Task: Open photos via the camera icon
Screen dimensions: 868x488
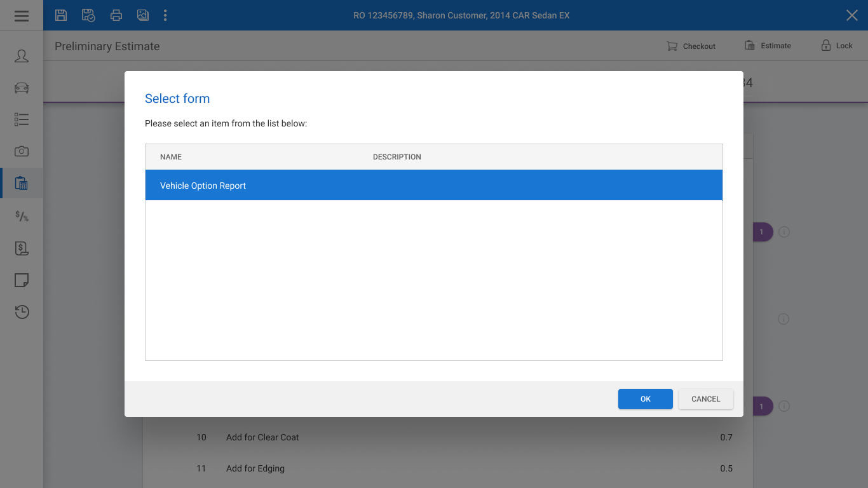Action: point(22,151)
